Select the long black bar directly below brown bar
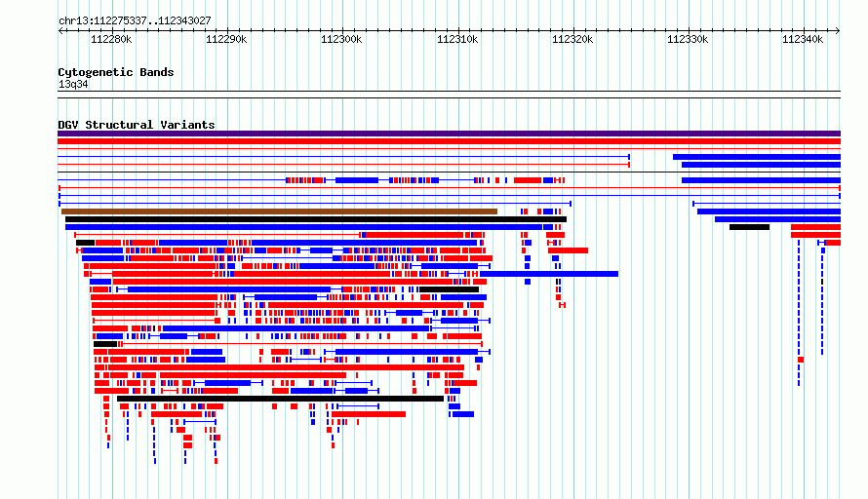Viewport: 868px width, 499px height. click(316, 219)
